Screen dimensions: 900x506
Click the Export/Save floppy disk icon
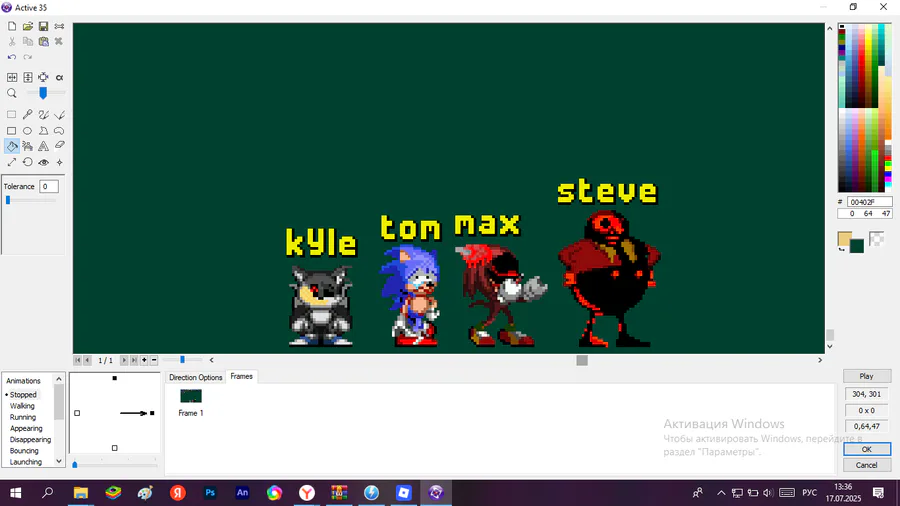click(x=44, y=26)
